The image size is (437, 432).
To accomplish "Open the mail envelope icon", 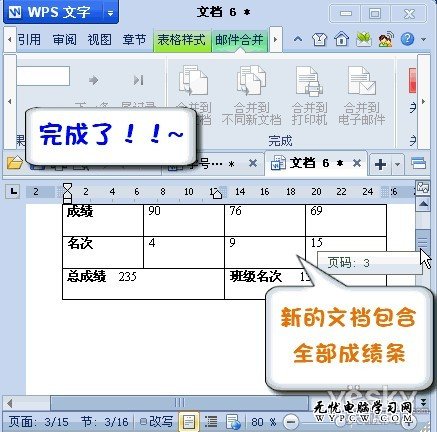I will (x=364, y=40).
